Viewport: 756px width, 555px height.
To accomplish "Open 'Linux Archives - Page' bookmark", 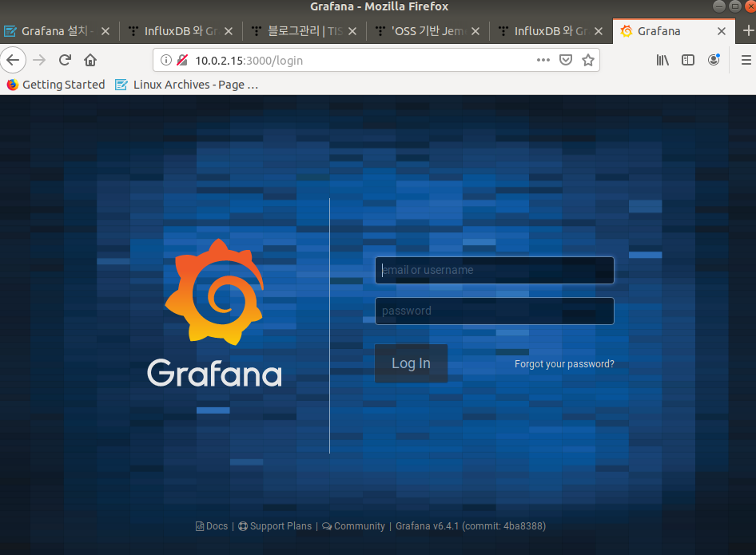I will tap(187, 85).
